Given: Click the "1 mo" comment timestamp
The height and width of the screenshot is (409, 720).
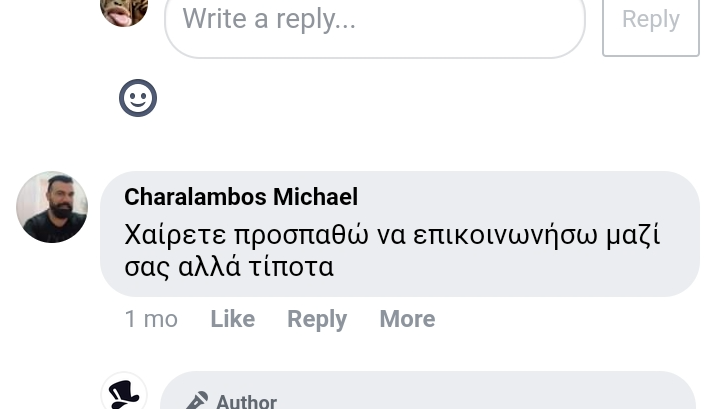Looking at the screenshot, I should [x=151, y=319].
